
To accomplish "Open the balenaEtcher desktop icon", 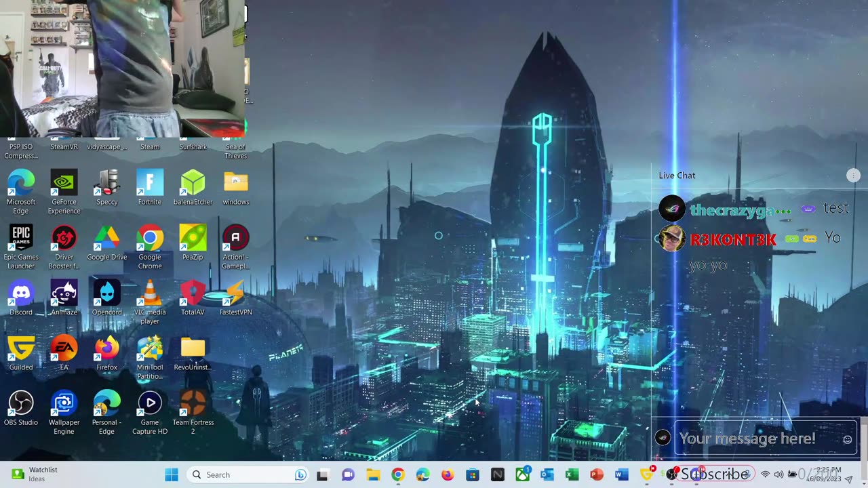I will click(193, 188).
